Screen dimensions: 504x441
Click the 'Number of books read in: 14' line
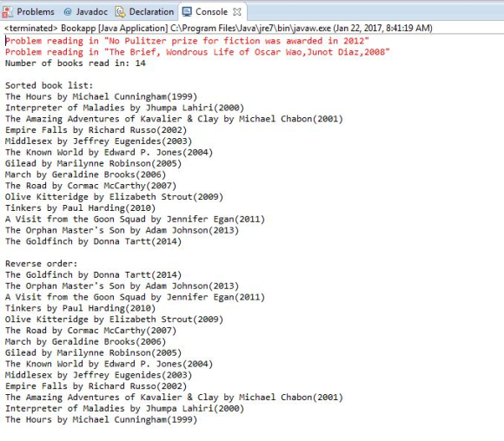76,63
